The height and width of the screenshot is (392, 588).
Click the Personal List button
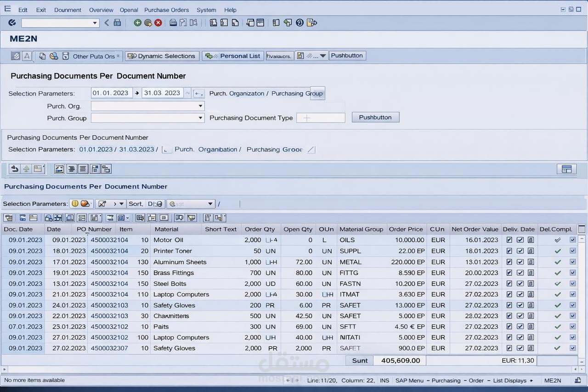pyautogui.click(x=233, y=56)
